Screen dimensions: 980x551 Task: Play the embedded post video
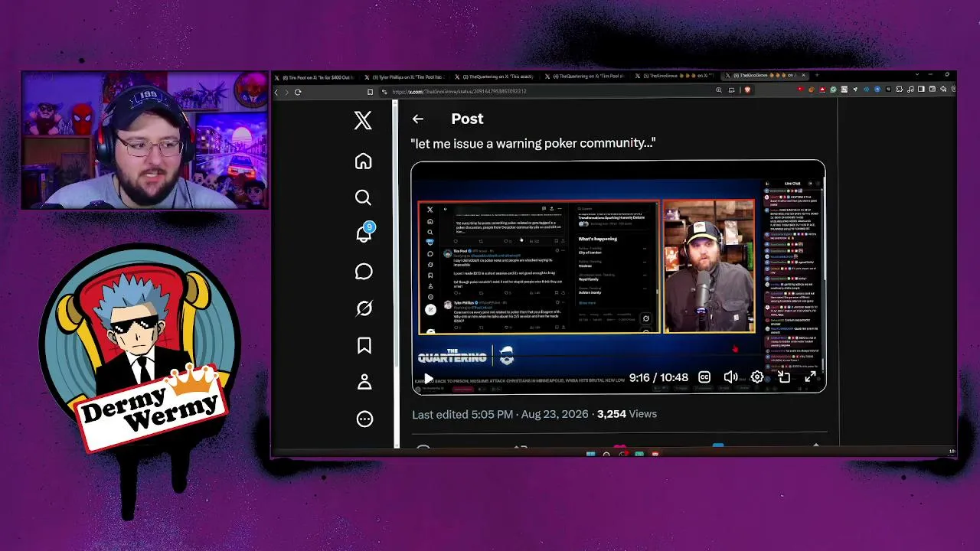click(428, 378)
